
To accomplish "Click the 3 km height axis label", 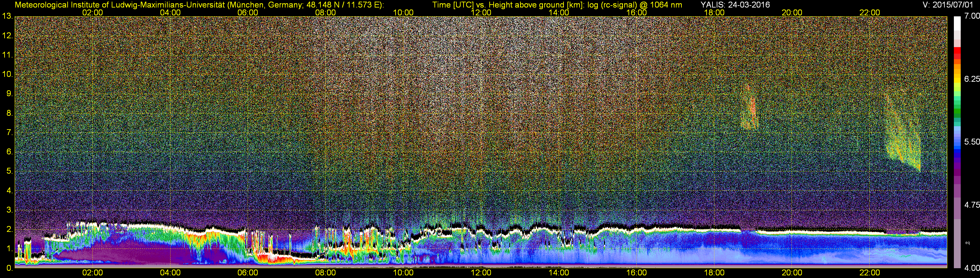I will coord(9,210).
